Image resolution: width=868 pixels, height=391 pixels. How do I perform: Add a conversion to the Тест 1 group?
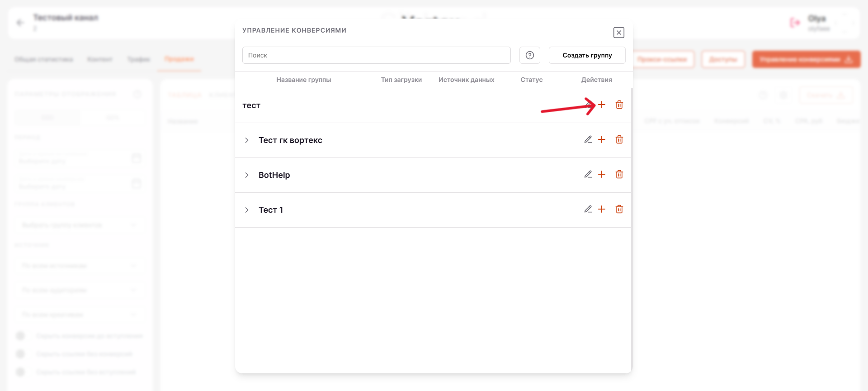602,209
